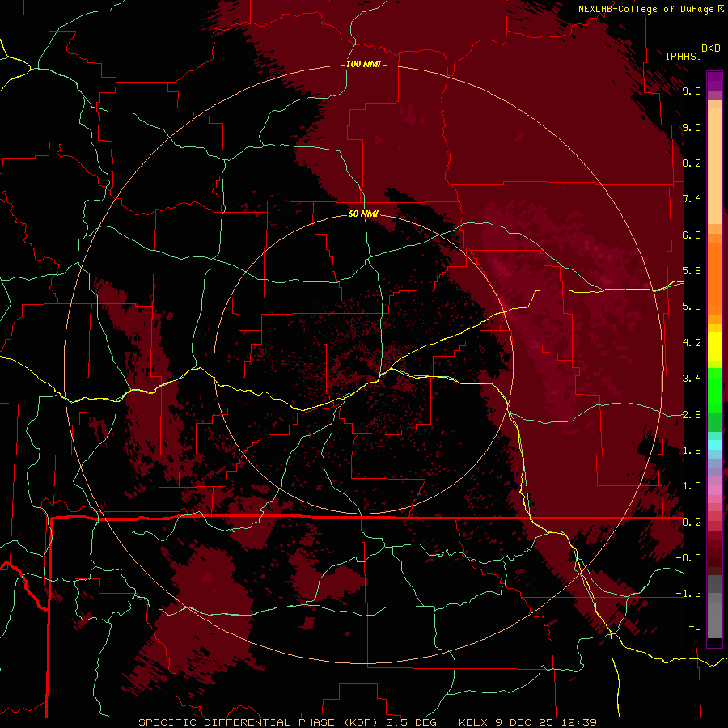The width and height of the screenshot is (728, 728).
Task: Click the 50 NMI range ring label
Action: point(363,214)
